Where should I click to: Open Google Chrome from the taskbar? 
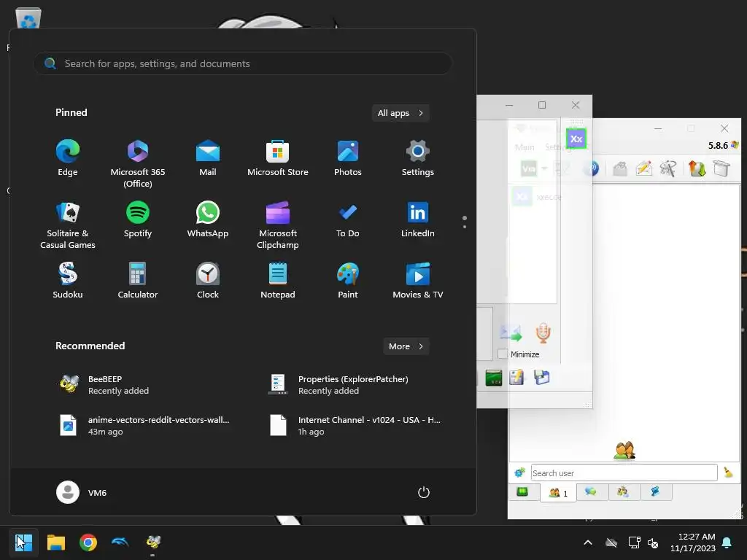tap(88, 542)
